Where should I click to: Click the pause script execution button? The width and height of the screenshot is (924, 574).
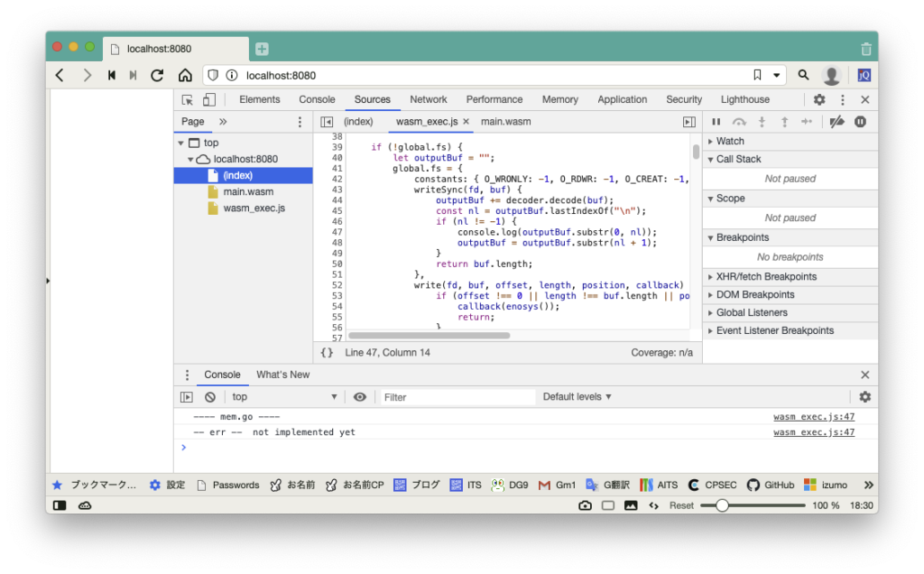click(x=716, y=122)
